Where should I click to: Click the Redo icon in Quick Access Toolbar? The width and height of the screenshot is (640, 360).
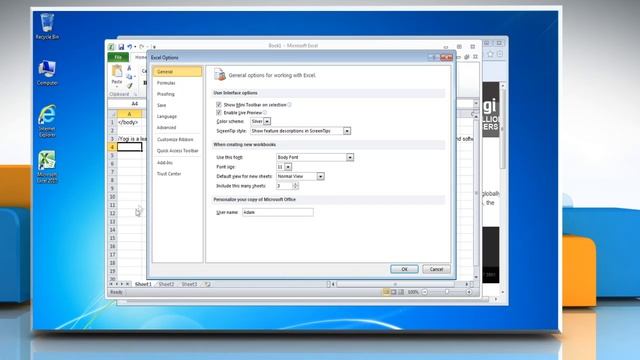coord(142,47)
